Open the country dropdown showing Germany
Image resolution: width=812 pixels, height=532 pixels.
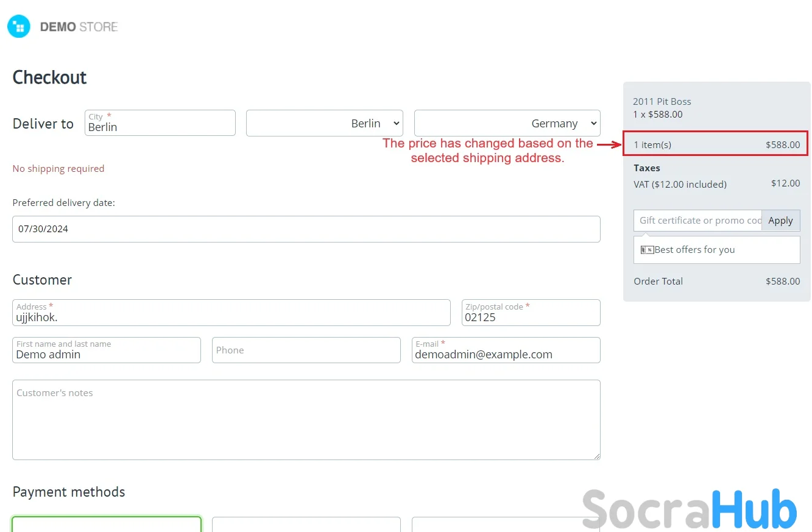(507, 123)
